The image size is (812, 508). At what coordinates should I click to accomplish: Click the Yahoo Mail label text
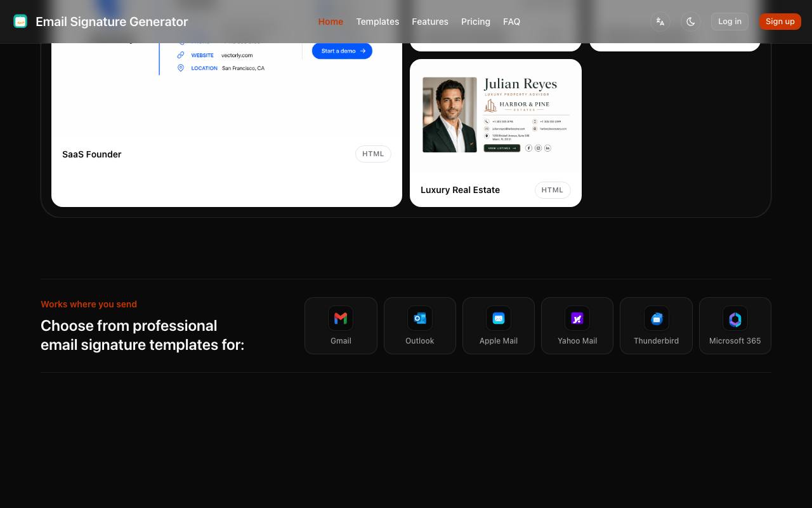(x=577, y=341)
